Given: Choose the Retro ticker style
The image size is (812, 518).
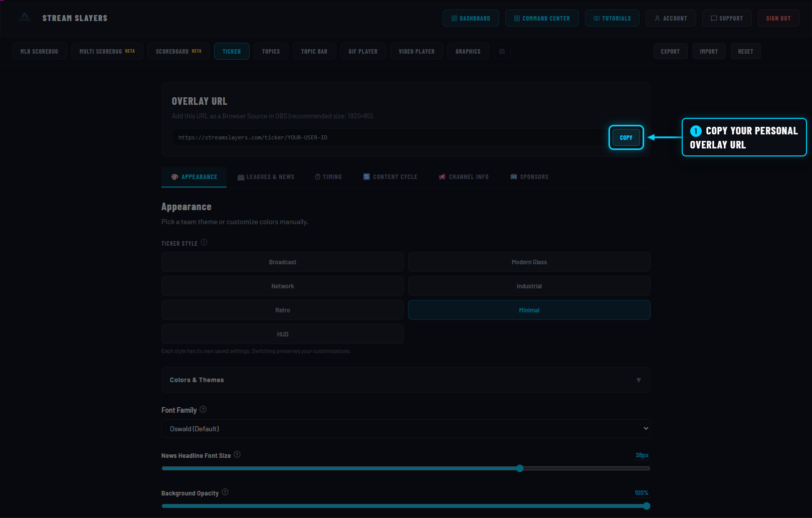Looking at the screenshot, I should [x=283, y=310].
